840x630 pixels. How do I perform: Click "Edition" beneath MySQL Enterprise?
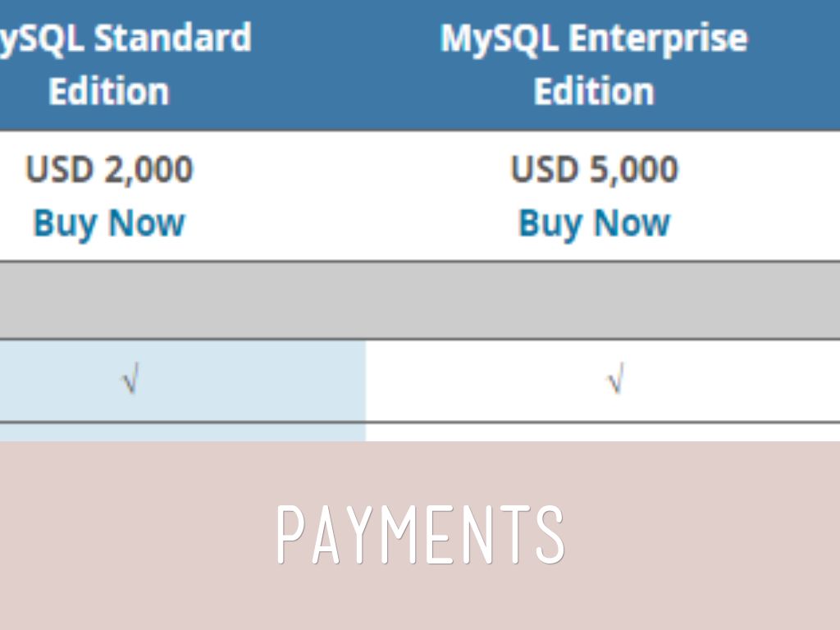click(594, 91)
